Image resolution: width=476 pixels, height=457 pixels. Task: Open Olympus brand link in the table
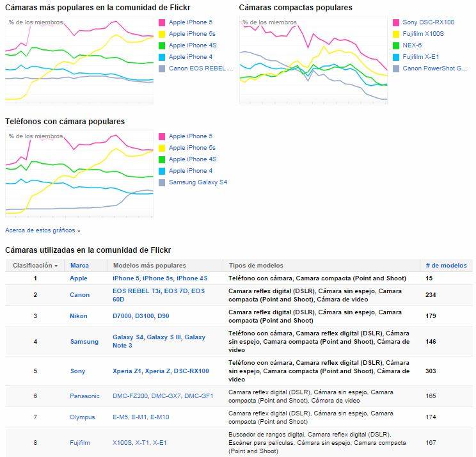tap(82, 417)
